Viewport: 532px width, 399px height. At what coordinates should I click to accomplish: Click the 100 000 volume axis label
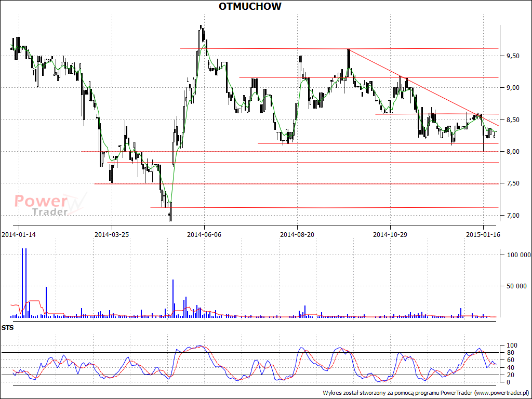pos(519,255)
